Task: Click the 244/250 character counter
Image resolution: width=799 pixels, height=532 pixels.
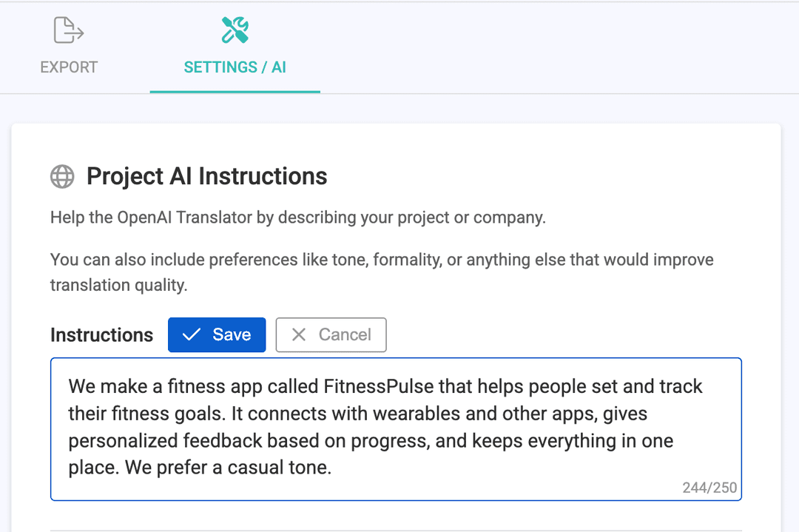Action: pos(709,488)
